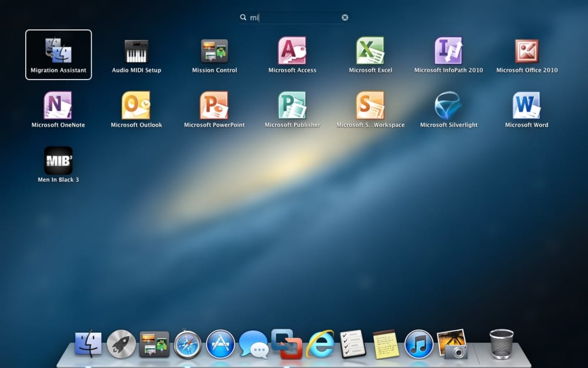588x368 pixels.
Task: Clear the search text with the X button
Action: pos(345,18)
